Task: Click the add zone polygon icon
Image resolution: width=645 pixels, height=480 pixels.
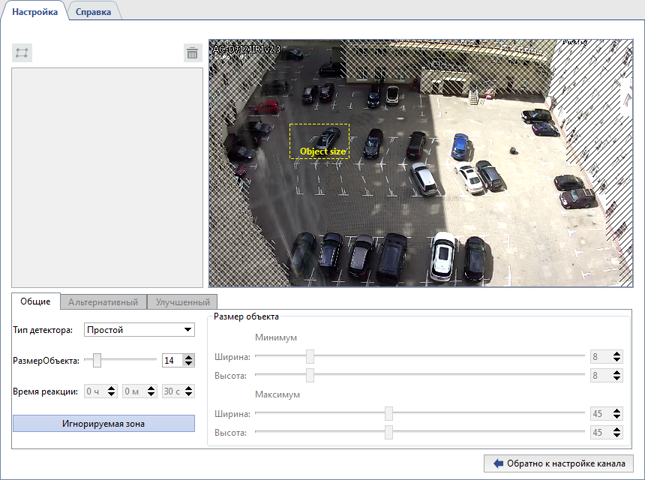Action: (x=22, y=53)
